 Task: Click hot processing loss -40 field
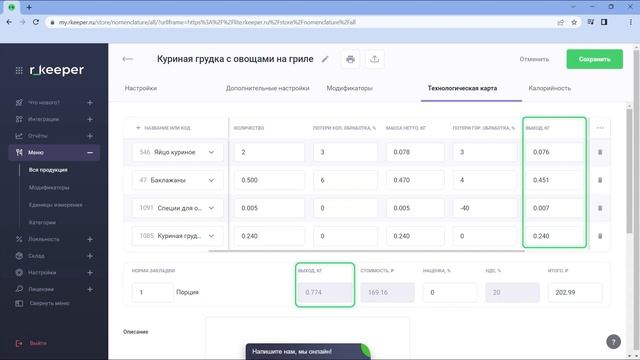(485, 208)
